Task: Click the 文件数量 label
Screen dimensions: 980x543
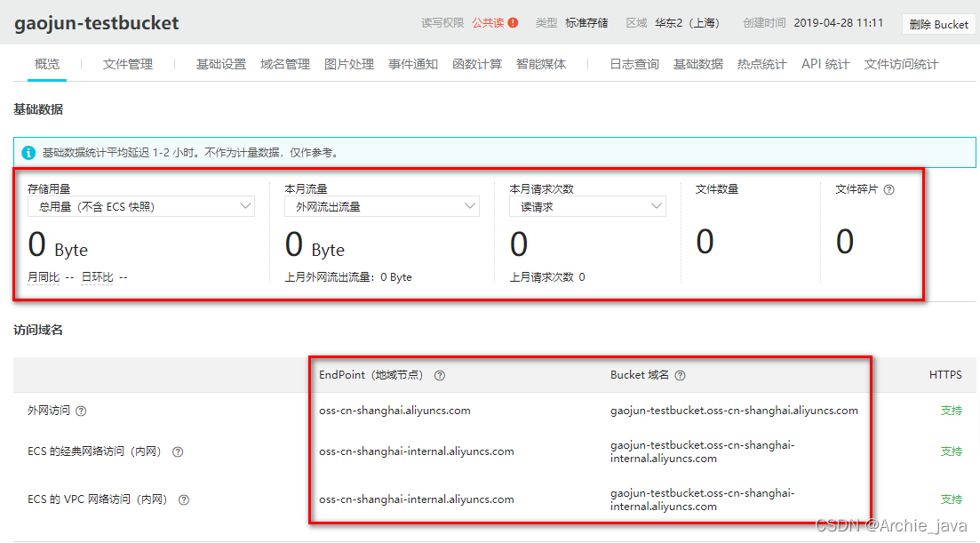Action: (x=717, y=189)
